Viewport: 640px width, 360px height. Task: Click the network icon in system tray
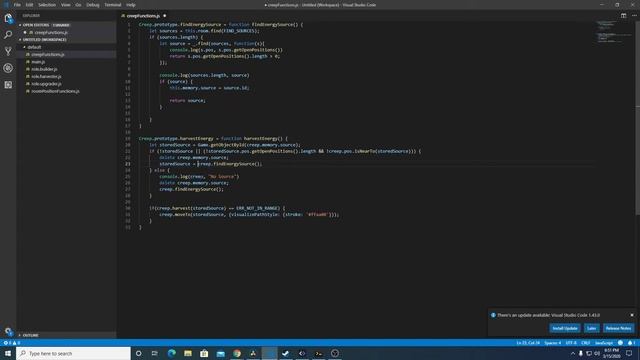(589, 353)
